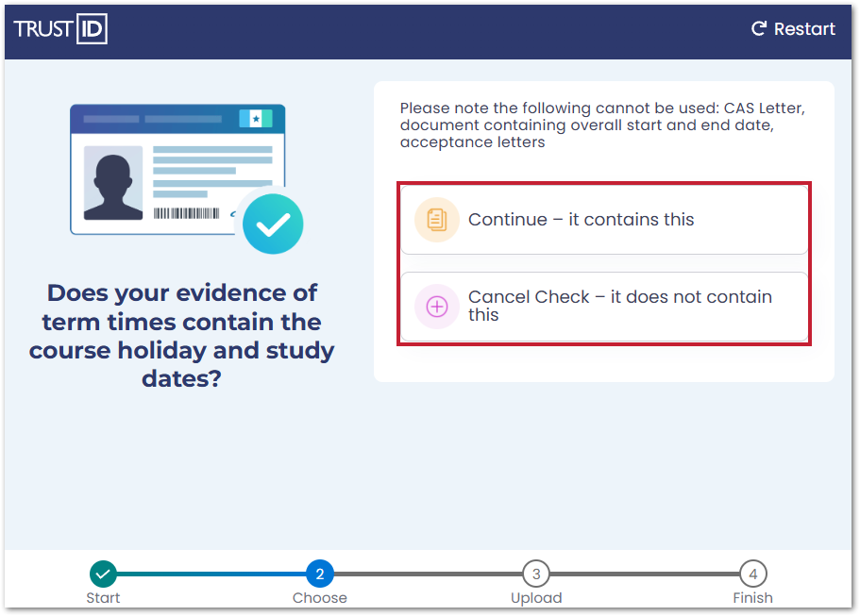Click the "Choose" step label
The width and height of the screenshot is (860, 616).
(319, 598)
